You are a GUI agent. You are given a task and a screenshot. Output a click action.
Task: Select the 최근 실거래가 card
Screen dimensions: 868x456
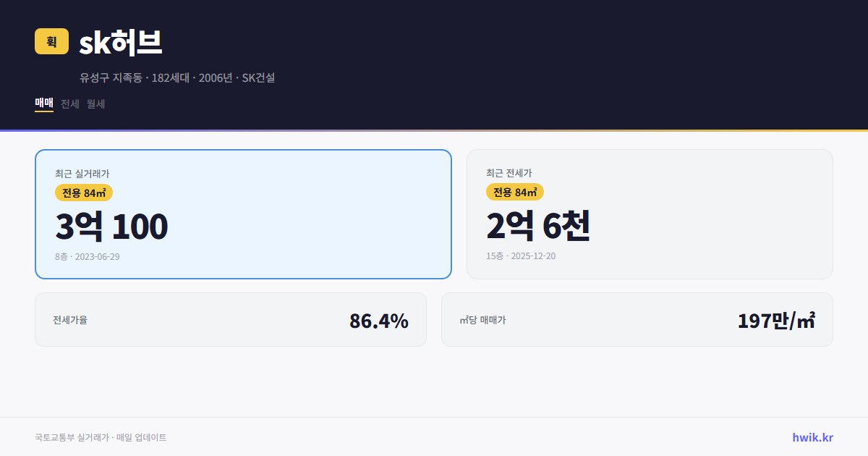tap(243, 214)
